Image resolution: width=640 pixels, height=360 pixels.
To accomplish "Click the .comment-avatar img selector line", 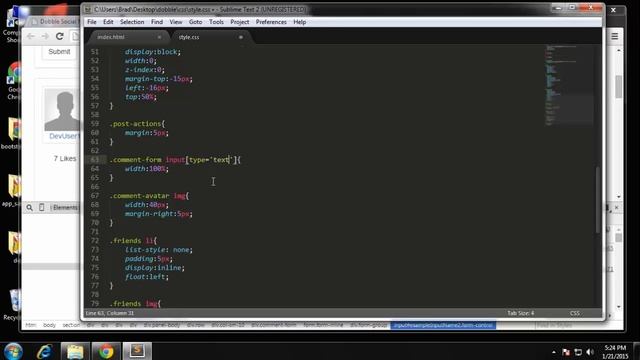I will click(x=149, y=196).
